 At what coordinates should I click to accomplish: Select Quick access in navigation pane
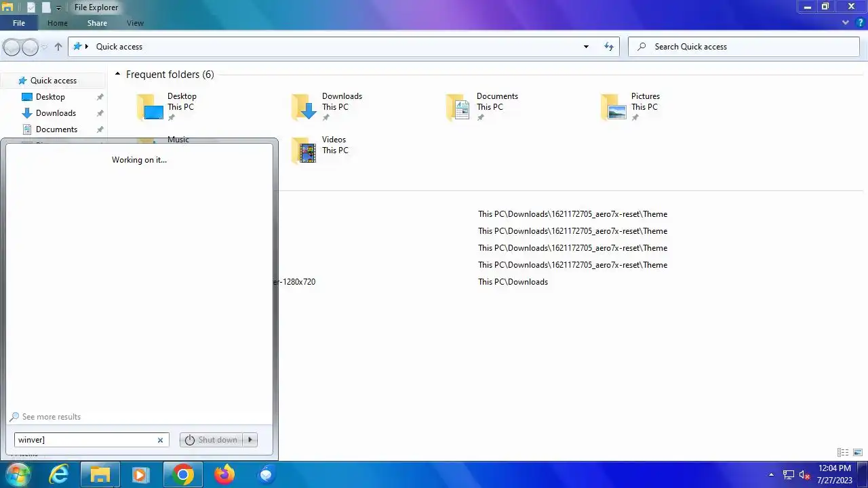tap(53, 81)
